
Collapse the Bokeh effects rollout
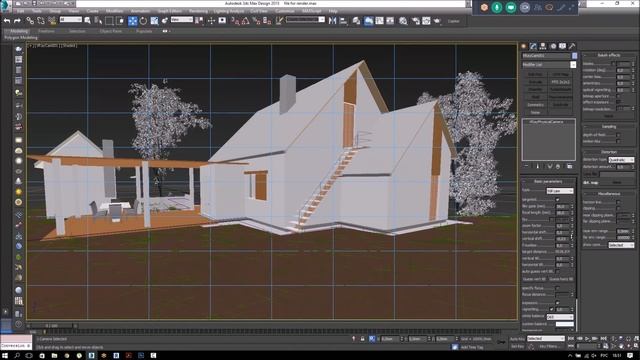609,55
